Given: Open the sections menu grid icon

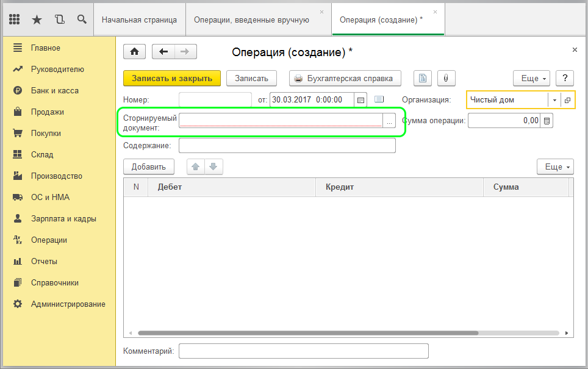Looking at the screenshot, I should 15,20.
